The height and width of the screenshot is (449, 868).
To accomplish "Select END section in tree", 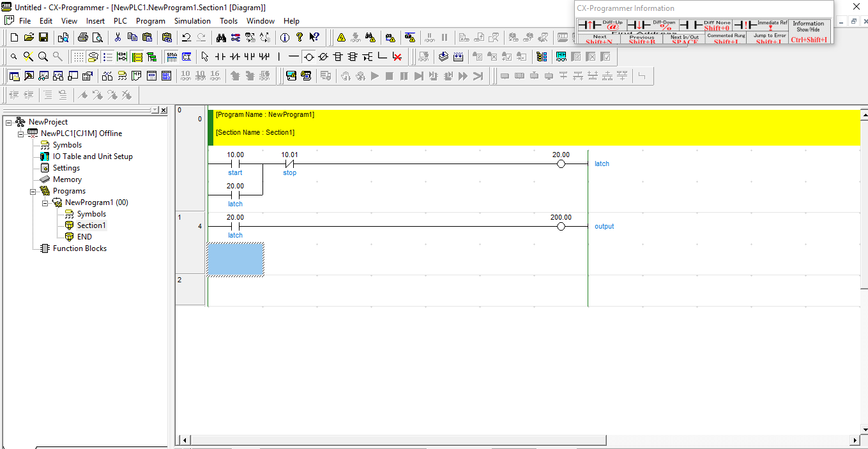I will [84, 237].
